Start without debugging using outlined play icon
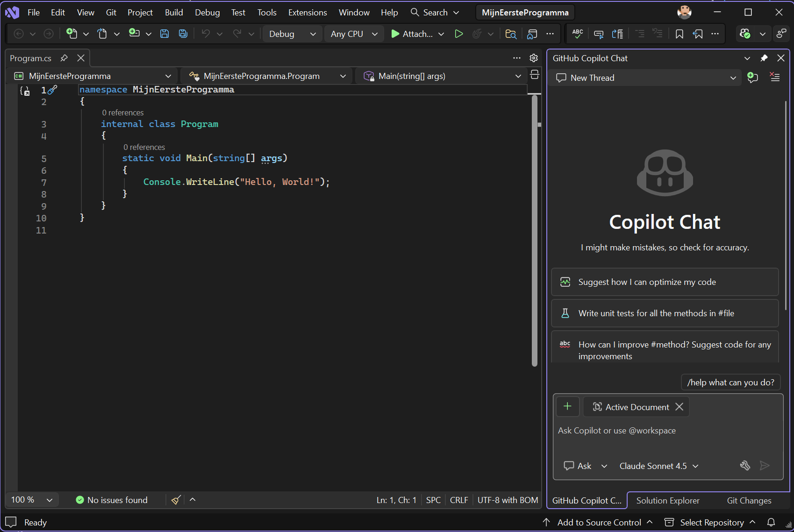Image resolution: width=794 pixels, height=532 pixels. [459, 34]
